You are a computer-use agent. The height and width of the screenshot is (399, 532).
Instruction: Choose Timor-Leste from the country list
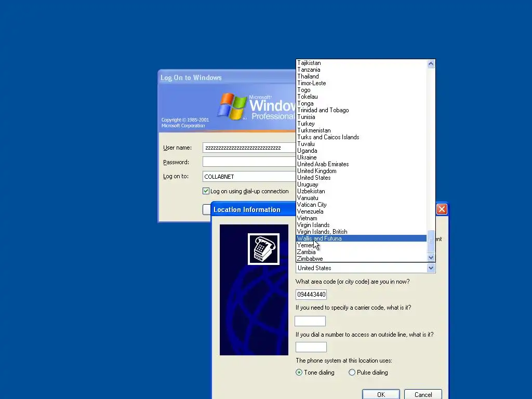(x=362, y=83)
